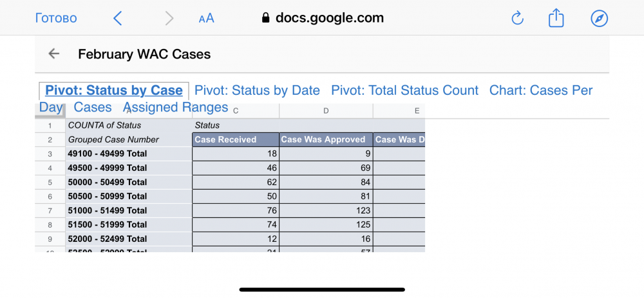Open Pivot: Total Status Count sheet
Viewport: 644px width, 298px height.
404,90
